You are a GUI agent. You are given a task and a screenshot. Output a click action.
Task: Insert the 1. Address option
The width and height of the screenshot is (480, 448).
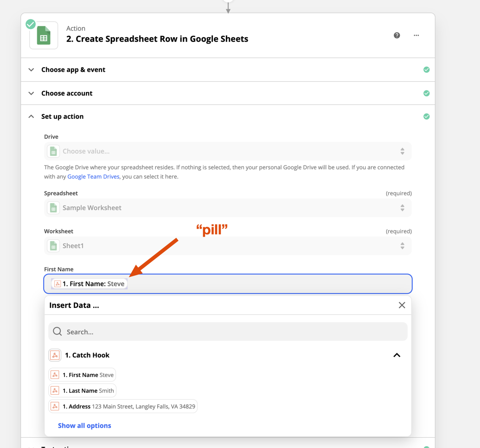pyautogui.click(x=123, y=406)
